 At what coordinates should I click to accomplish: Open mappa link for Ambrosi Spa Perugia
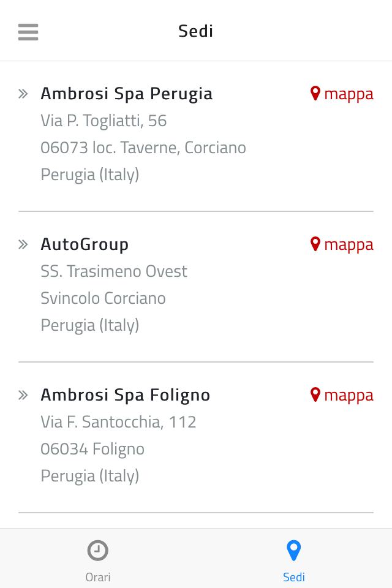tap(349, 94)
